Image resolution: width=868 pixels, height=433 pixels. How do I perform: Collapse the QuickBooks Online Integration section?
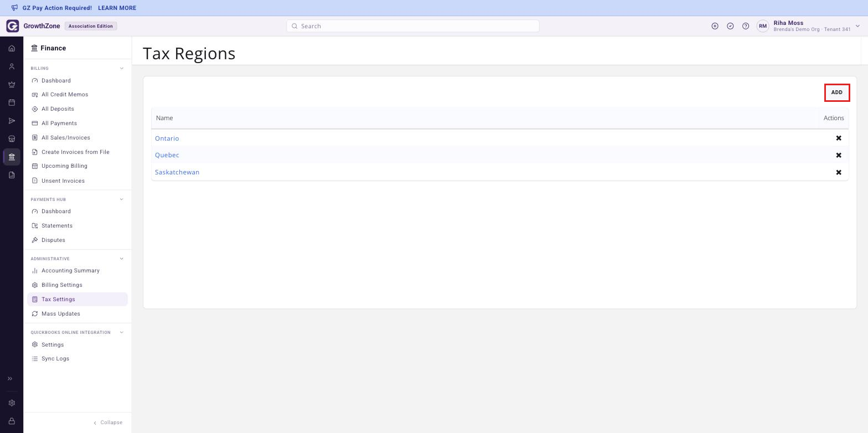click(122, 332)
